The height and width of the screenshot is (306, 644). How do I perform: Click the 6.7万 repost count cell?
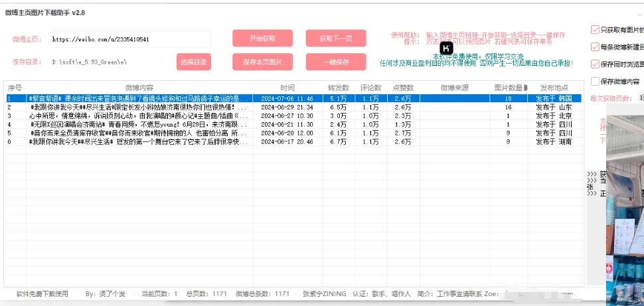339,141
